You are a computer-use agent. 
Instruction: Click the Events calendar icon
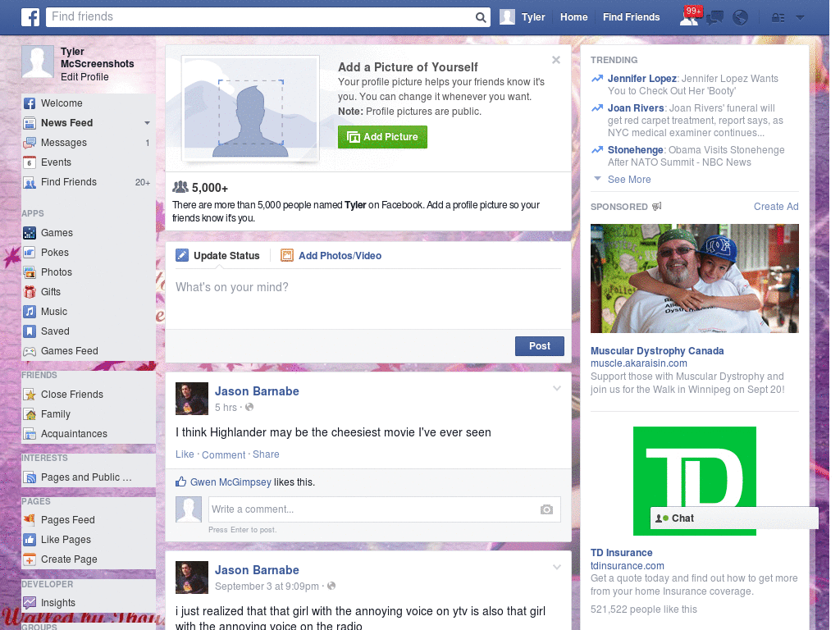[30, 162]
